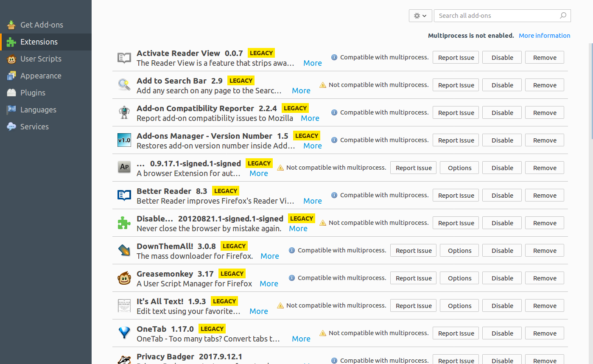Screen dimensions: 593x364
Task: Click the Add to Search Bar magnifier icon
Action: tap(124, 85)
